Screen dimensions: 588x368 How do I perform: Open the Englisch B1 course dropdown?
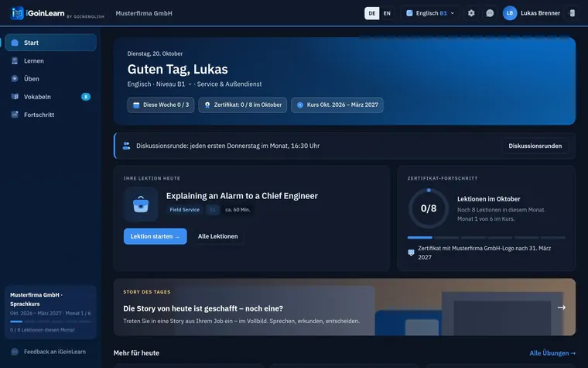[x=430, y=13]
